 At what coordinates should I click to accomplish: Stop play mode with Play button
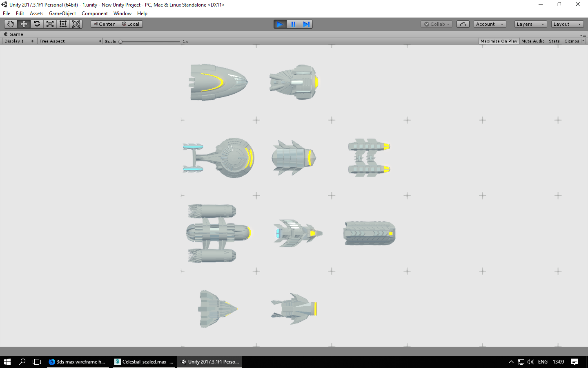pos(280,24)
